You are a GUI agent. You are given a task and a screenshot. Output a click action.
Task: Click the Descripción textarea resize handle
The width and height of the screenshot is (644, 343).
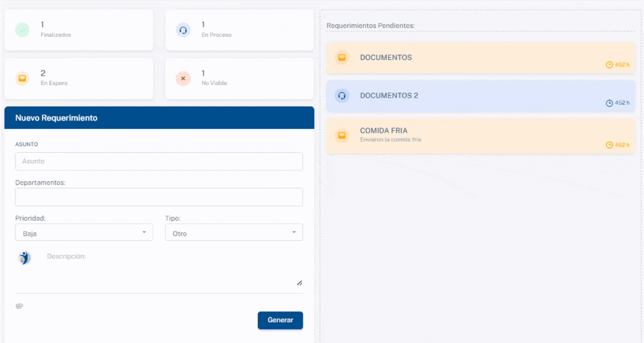(x=299, y=283)
